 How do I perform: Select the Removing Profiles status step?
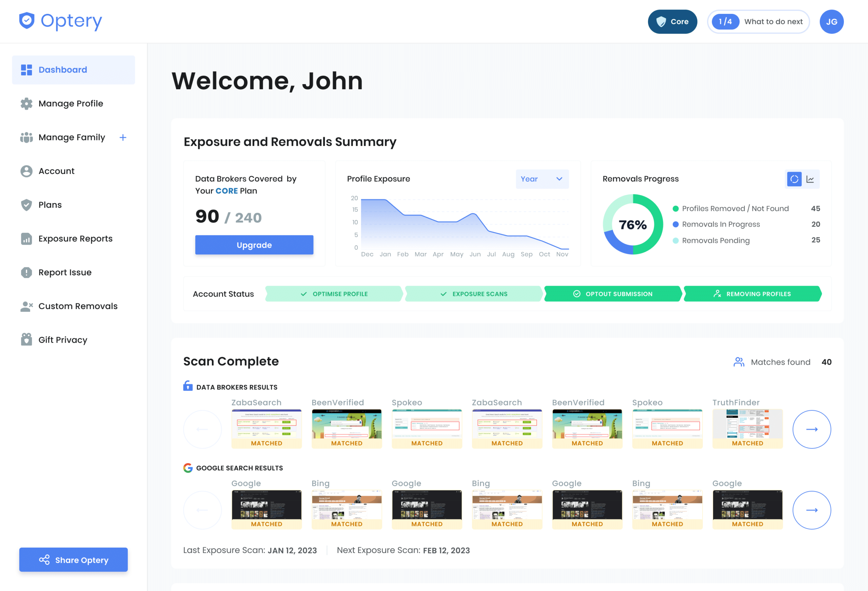753,294
